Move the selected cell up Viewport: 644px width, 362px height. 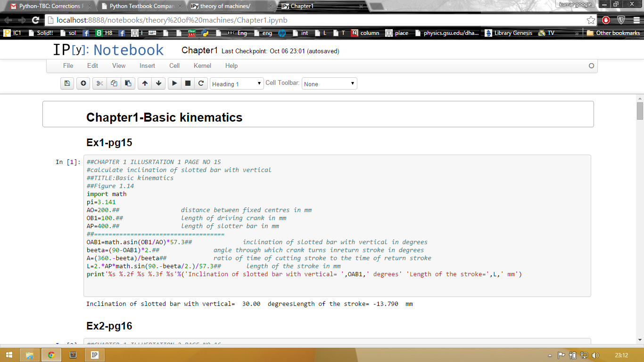[x=145, y=83]
